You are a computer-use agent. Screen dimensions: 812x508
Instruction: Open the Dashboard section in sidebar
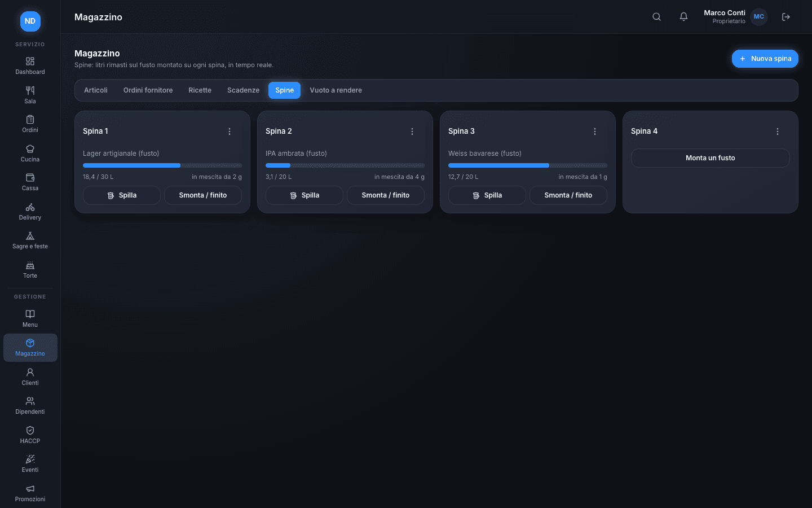pos(30,65)
